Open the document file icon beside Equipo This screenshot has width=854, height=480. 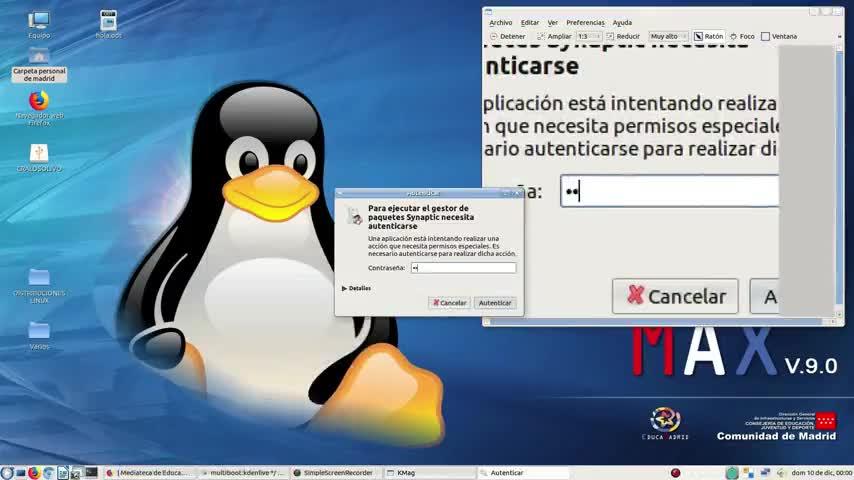tap(108, 24)
